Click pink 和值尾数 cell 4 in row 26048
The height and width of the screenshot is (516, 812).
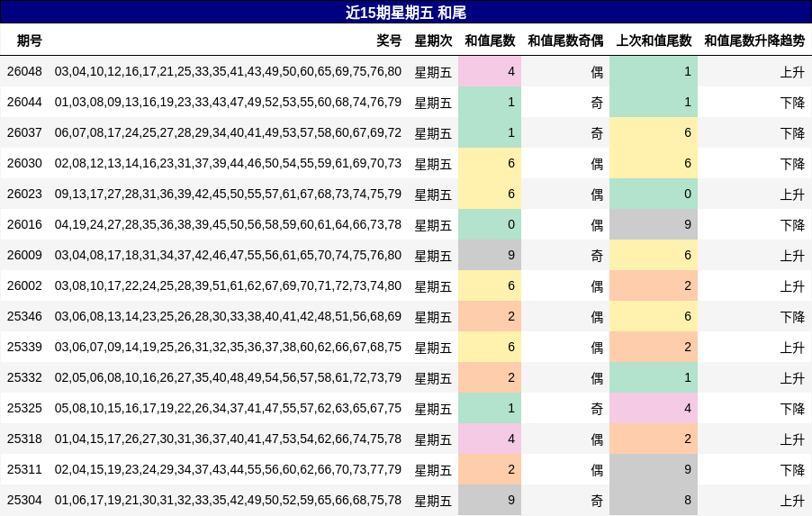pyautogui.click(x=490, y=71)
